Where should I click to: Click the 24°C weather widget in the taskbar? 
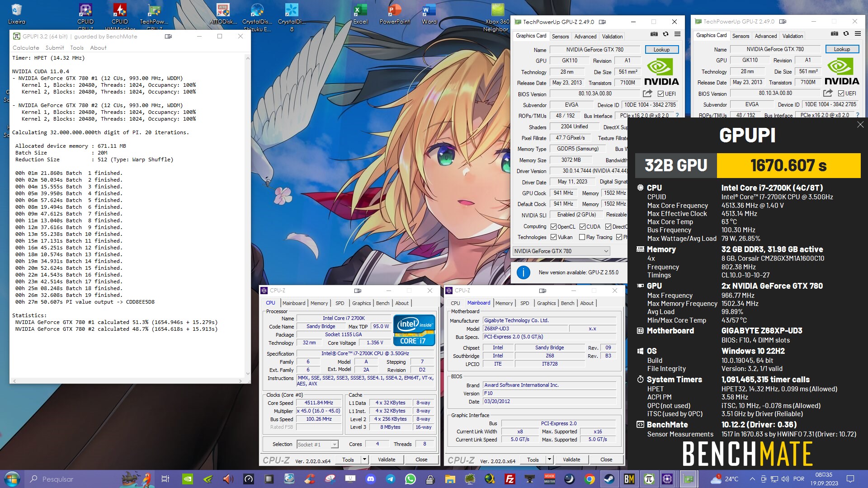(724, 479)
